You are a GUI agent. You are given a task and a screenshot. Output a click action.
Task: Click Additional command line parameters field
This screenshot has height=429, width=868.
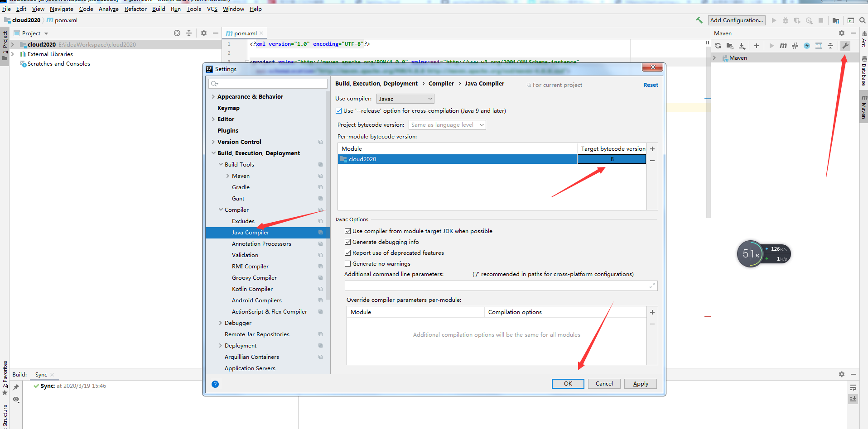tap(501, 286)
